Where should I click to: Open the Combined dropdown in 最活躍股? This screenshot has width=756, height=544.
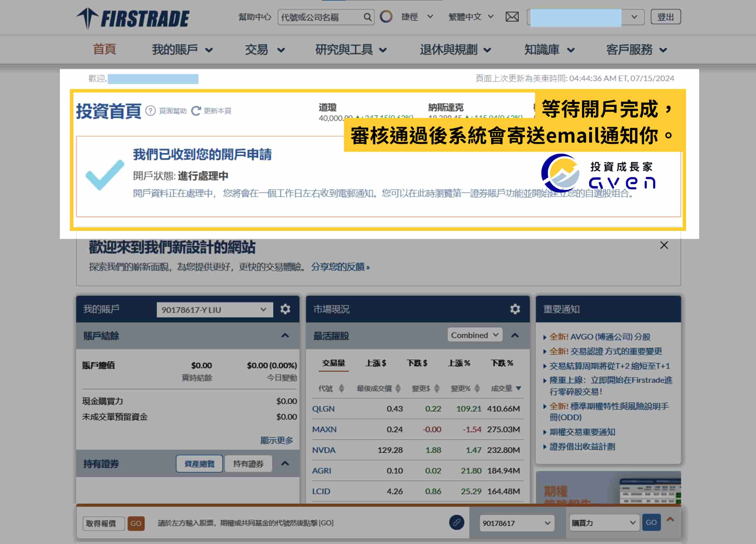(474, 335)
